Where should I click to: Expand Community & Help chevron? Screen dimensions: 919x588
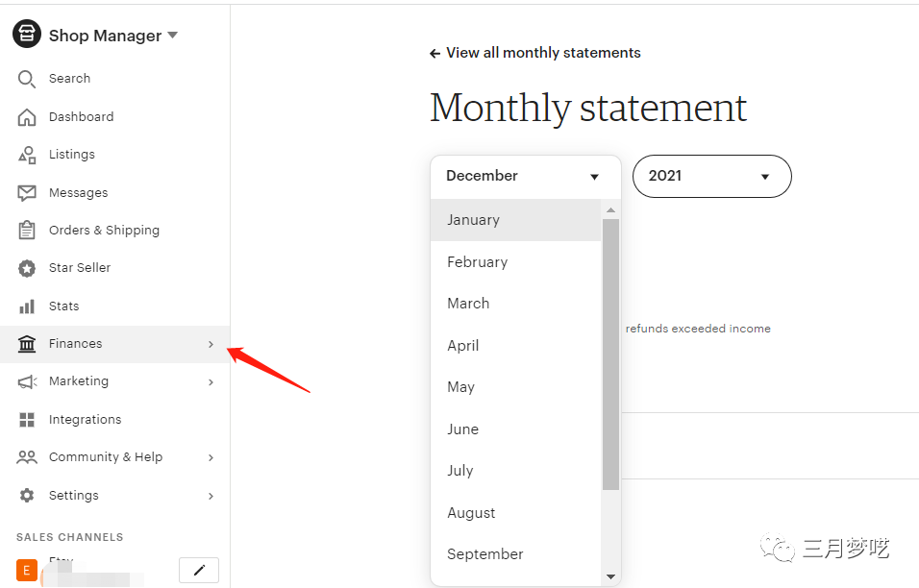tap(211, 457)
